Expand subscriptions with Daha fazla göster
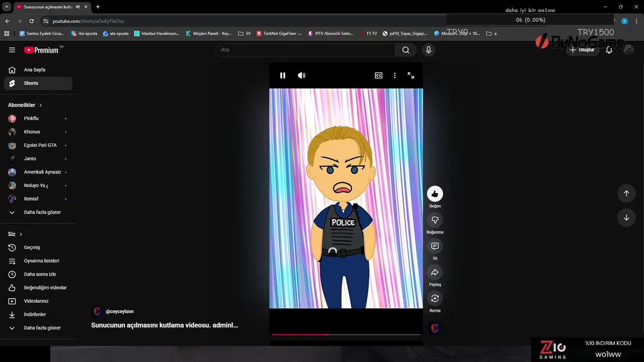 pyautogui.click(x=38, y=212)
